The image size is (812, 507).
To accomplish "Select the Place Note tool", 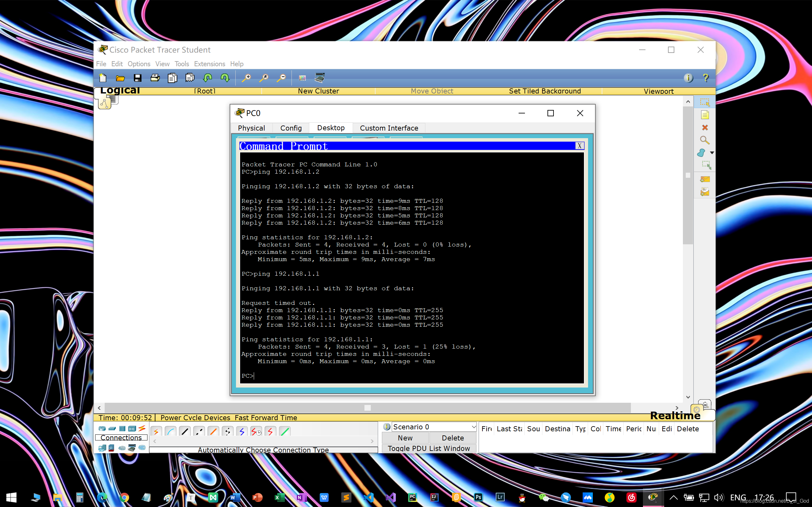I will (x=704, y=115).
